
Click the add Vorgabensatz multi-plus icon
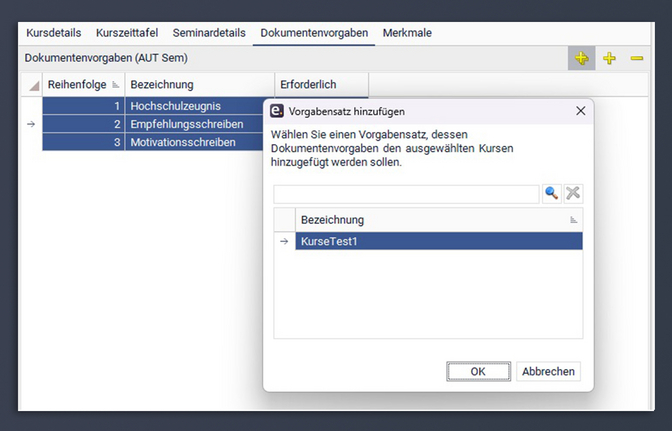coord(582,59)
